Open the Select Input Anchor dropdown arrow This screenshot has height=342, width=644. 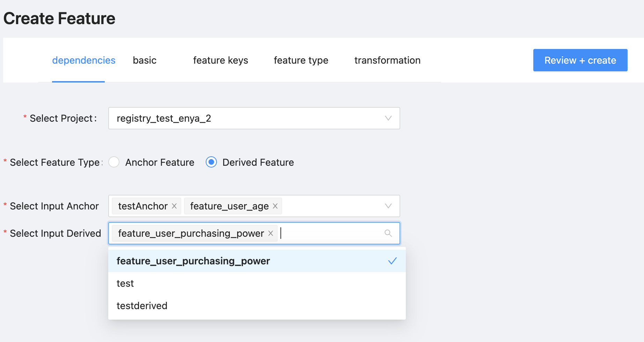pos(388,206)
